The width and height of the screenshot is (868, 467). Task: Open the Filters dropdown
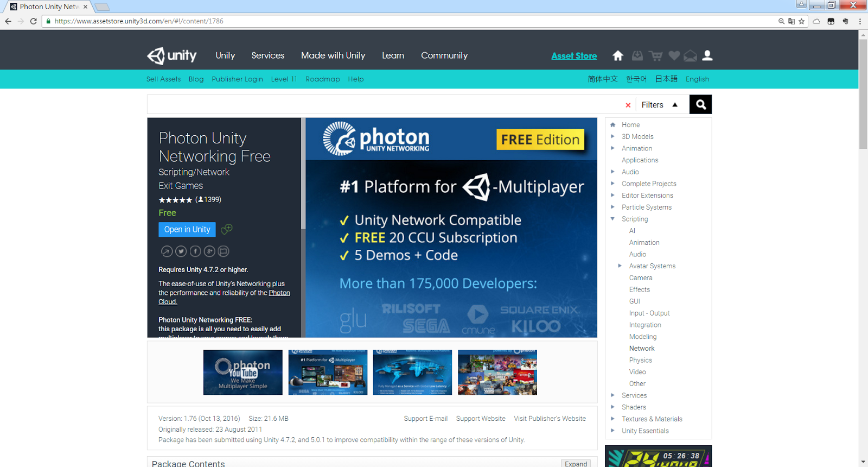[x=660, y=105]
